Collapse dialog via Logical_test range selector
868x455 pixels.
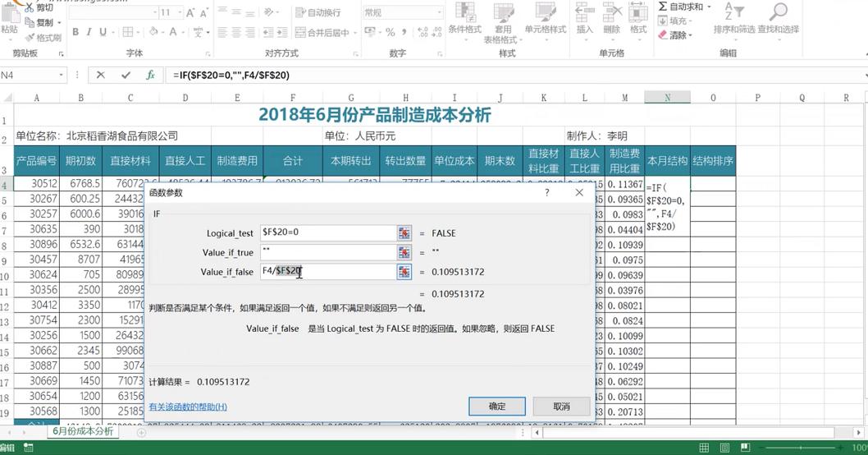pyautogui.click(x=404, y=233)
